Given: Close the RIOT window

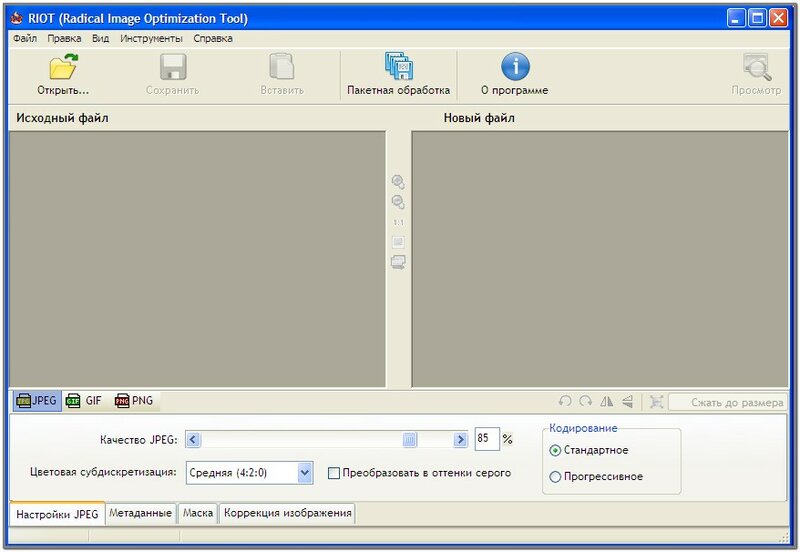Looking at the screenshot, I should tap(778, 18).
